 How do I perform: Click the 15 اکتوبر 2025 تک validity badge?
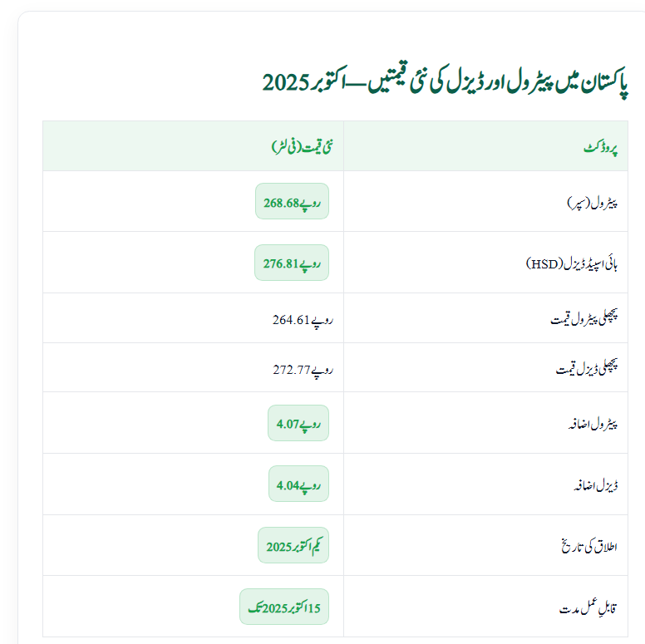(283, 607)
